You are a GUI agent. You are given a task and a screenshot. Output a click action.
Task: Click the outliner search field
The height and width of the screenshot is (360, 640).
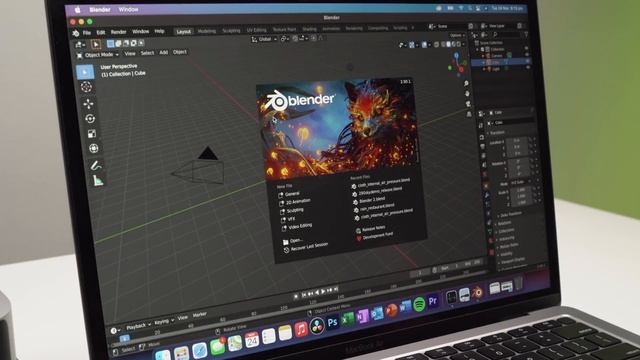[x=507, y=35]
